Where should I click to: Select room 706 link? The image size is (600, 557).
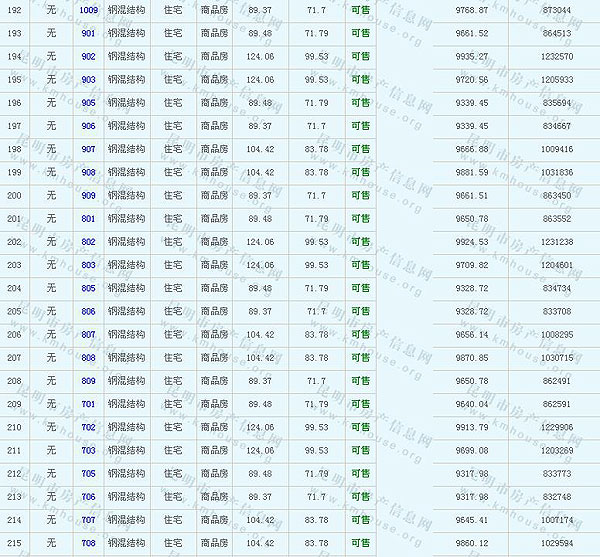[x=89, y=496]
